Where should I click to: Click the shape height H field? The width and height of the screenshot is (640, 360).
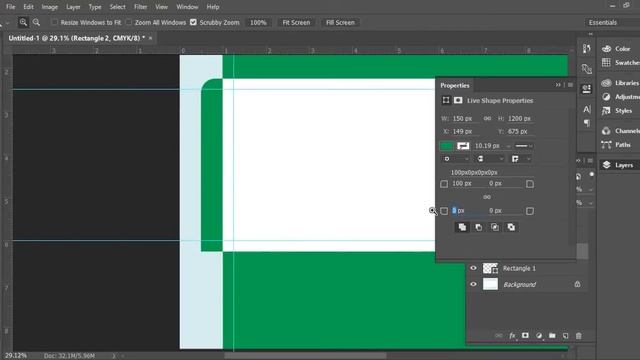click(x=520, y=118)
